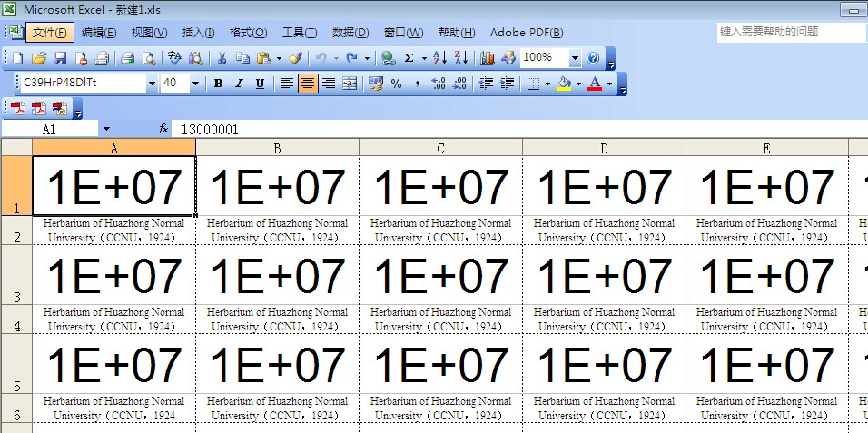This screenshot has width=868, height=433.
Task: Toggle Merge and Center
Action: click(x=350, y=84)
